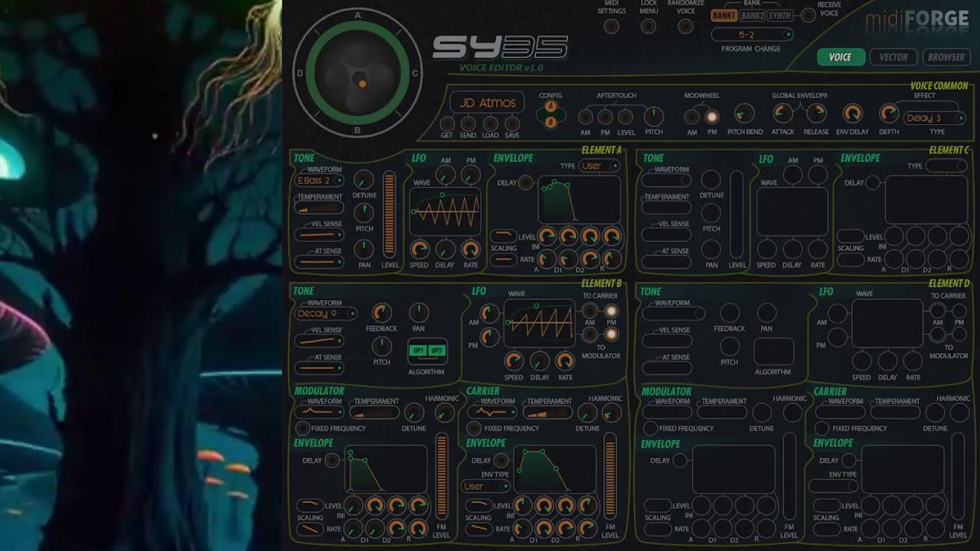Select Config A option
This screenshot has width=980, height=551.
pos(550,107)
